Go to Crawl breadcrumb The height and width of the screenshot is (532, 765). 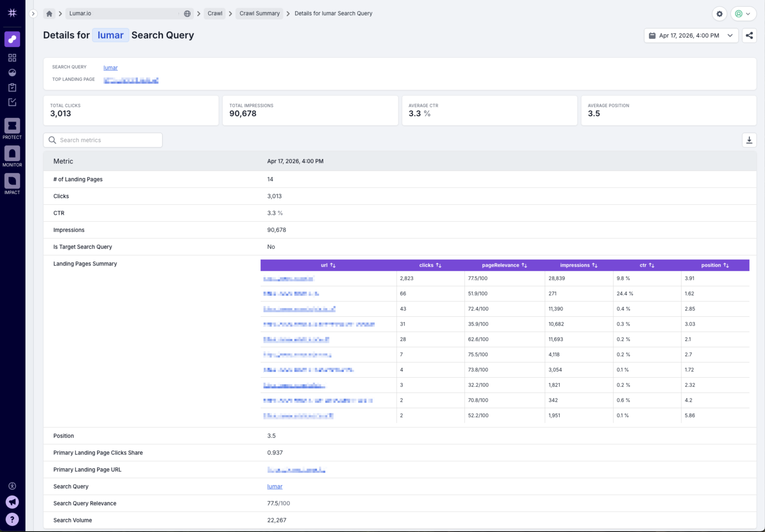click(215, 14)
